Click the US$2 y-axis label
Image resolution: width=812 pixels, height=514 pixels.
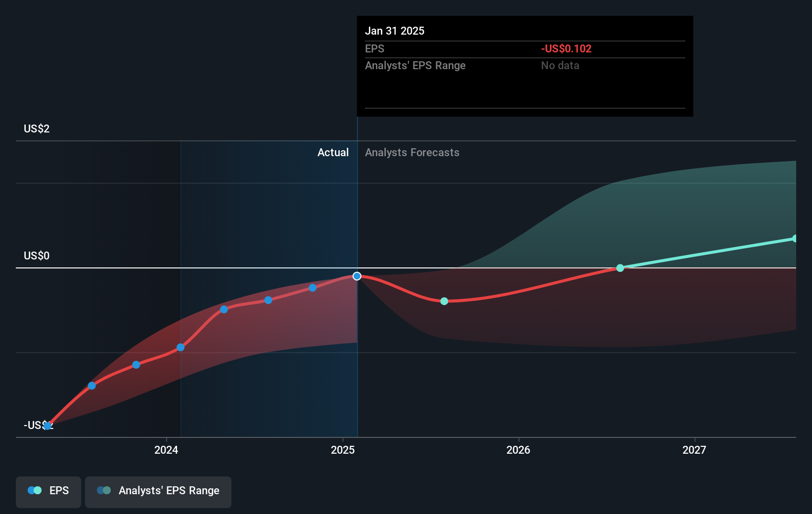[x=37, y=129]
